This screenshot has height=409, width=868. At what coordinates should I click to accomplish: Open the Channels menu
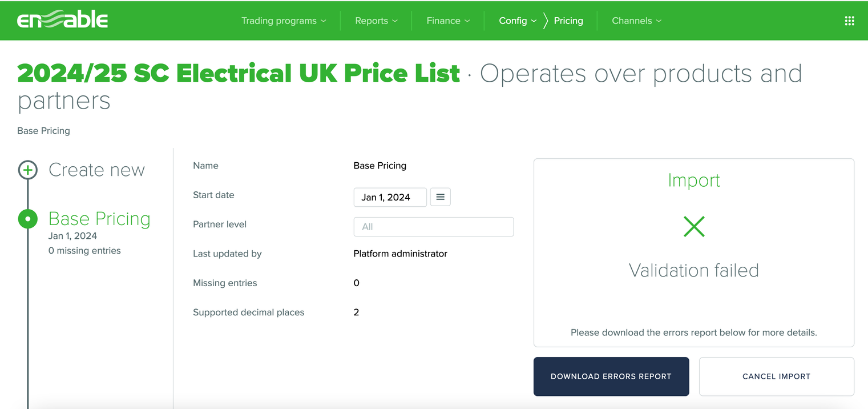(636, 21)
